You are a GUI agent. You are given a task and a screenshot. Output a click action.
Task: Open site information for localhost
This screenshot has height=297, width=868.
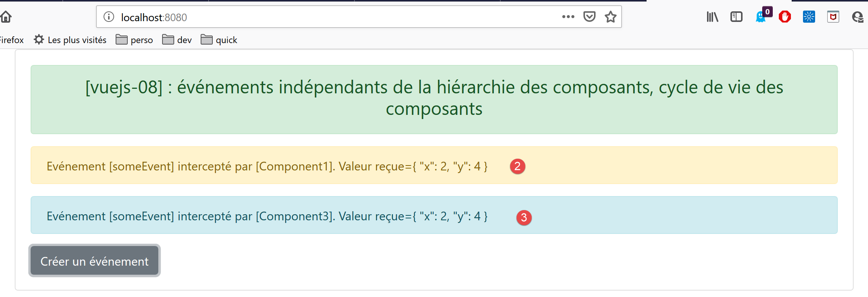click(109, 17)
